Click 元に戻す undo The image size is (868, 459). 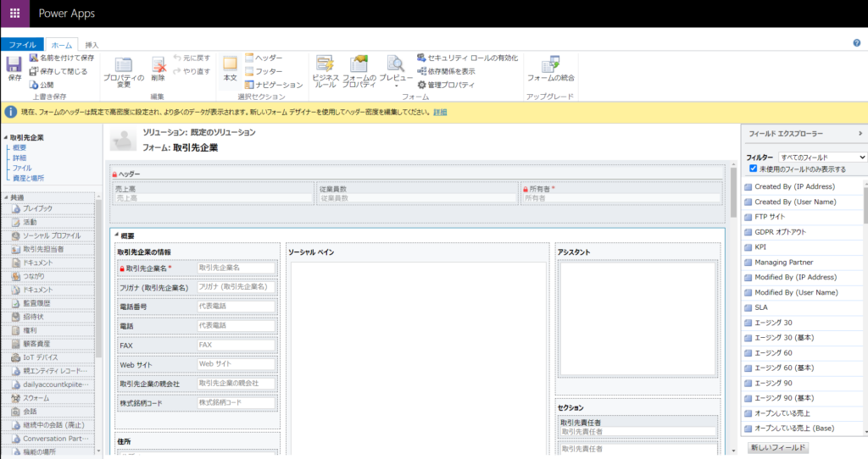pos(192,58)
